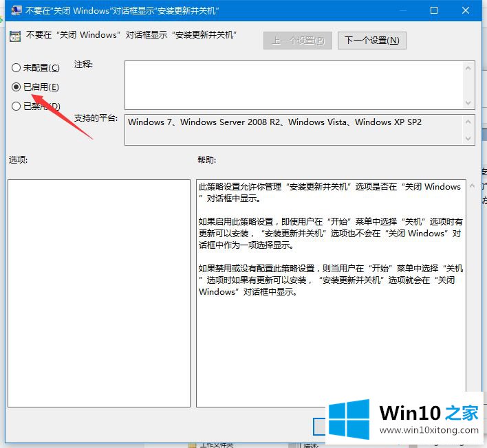The height and width of the screenshot is (448, 487).
Task: Click the title bar window icon
Action: pyautogui.click(x=16, y=10)
